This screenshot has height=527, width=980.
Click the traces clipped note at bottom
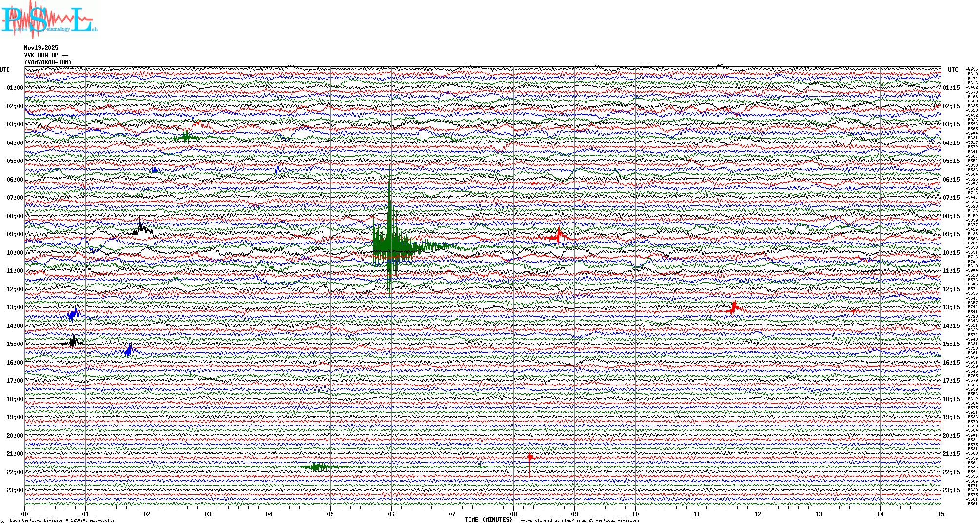(x=578, y=520)
